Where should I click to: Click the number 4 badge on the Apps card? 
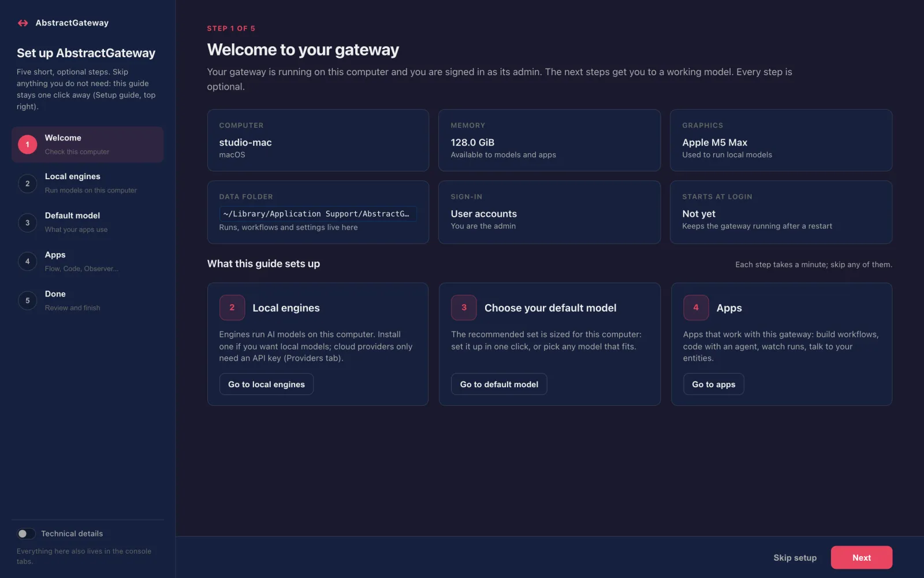(696, 307)
